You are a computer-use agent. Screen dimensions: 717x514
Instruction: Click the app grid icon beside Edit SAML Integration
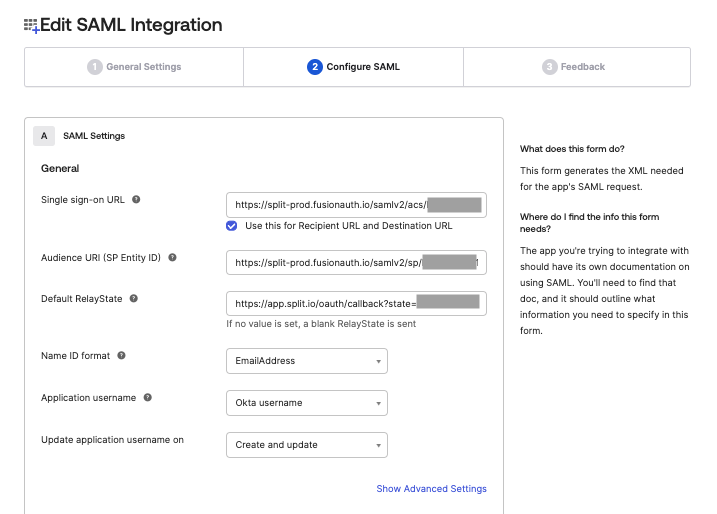click(31, 26)
